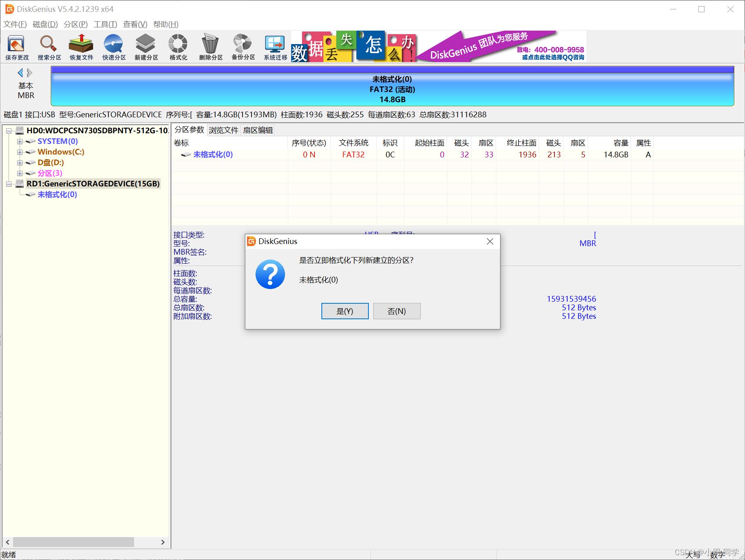This screenshot has width=745, height=560.
Task: Click the 容量 column header
Action: [610, 143]
